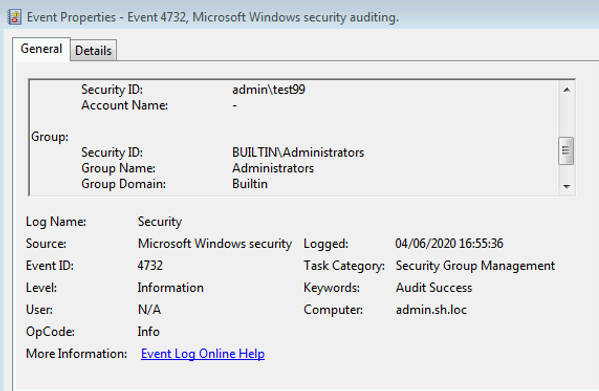Click the Level value Information
The width and height of the screenshot is (599, 391).
170,288
